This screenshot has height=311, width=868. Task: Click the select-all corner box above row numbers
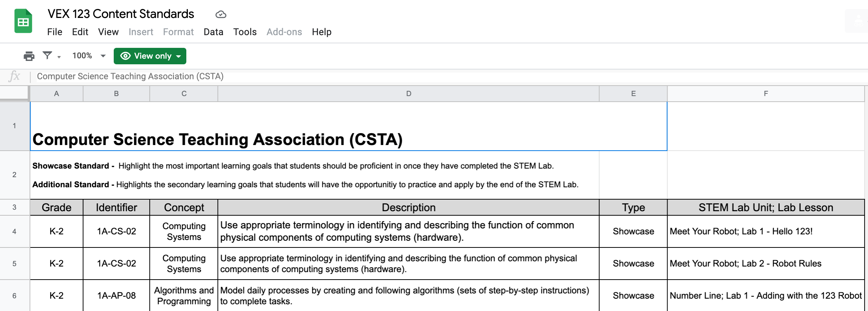click(15, 93)
